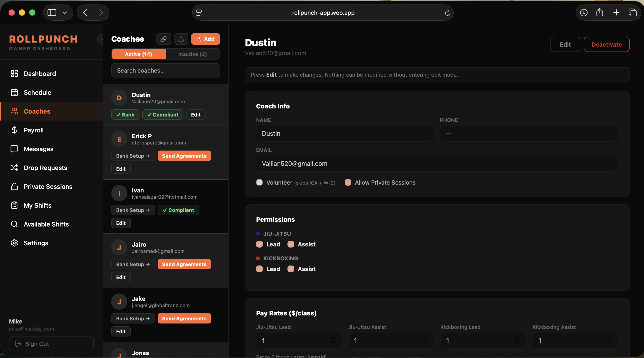
Task: Toggle Jiu-Jitsu Lead permission
Action: (259, 244)
